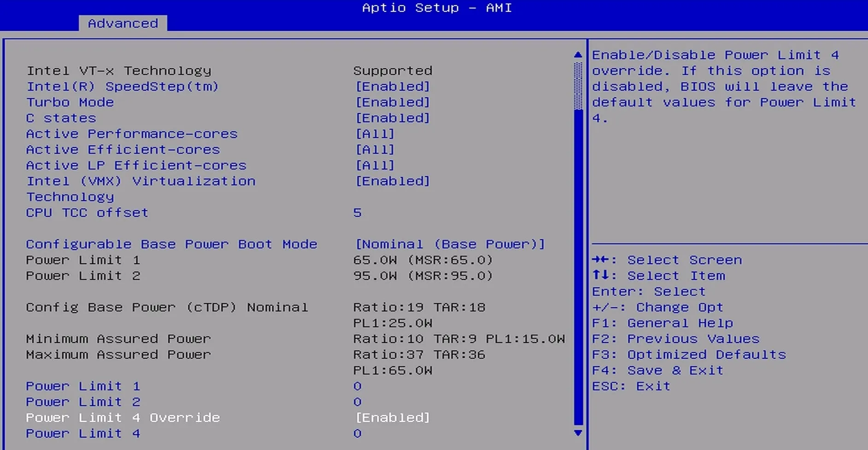Open the Advanced tab
The width and height of the screenshot is (868, 450).
123,23
